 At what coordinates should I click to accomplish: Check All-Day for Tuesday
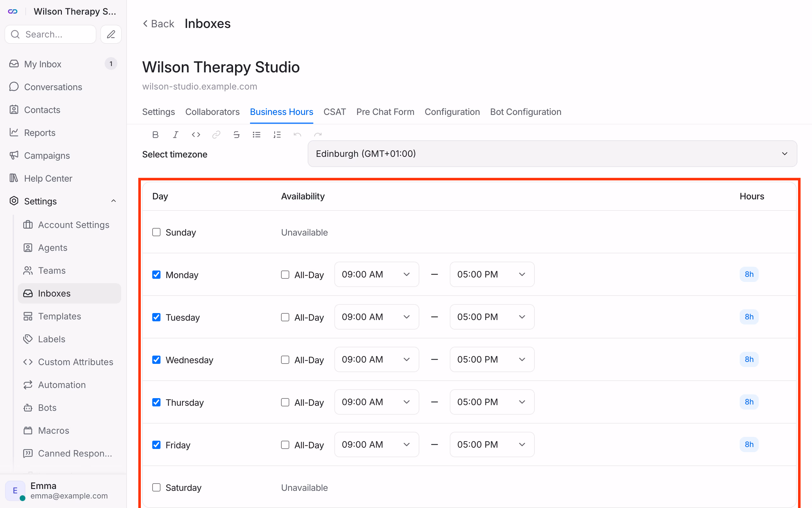click(285, 317)
